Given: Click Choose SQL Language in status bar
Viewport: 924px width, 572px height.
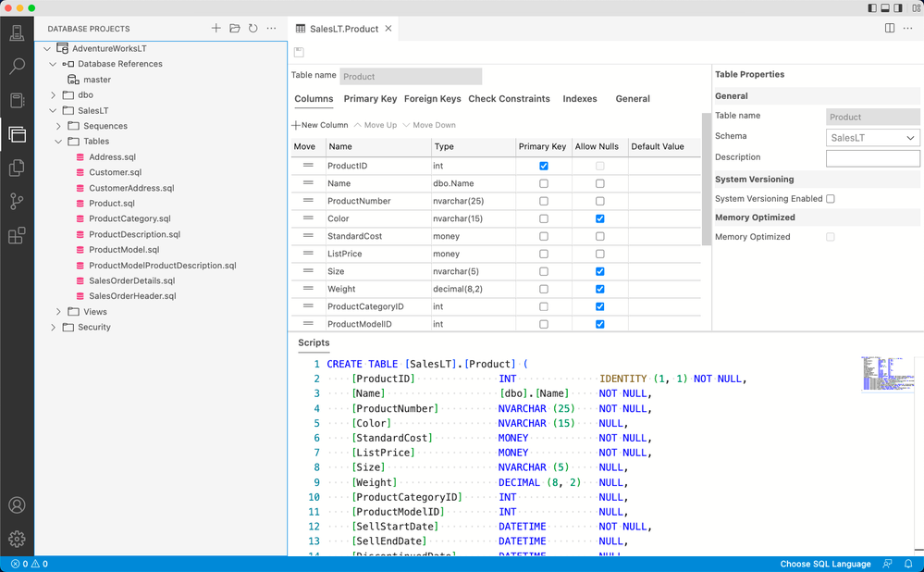Looking at the screenshot, I should [x=825, y=564].
